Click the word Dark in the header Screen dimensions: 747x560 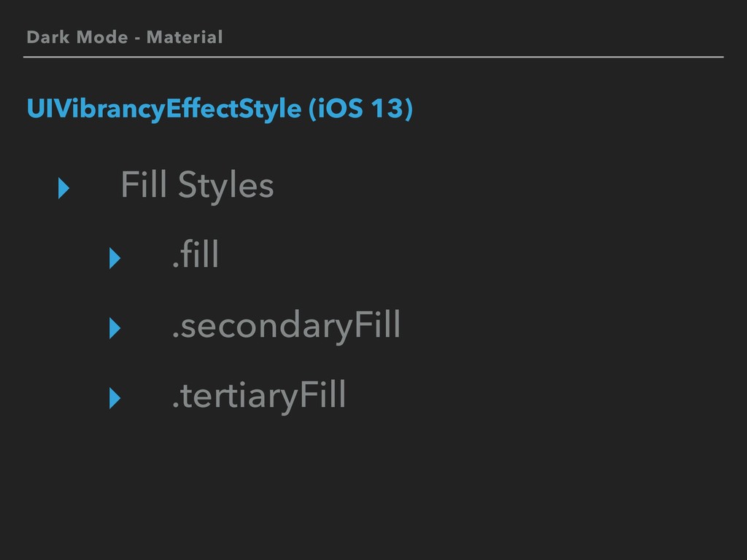click(x=48, y=37)
